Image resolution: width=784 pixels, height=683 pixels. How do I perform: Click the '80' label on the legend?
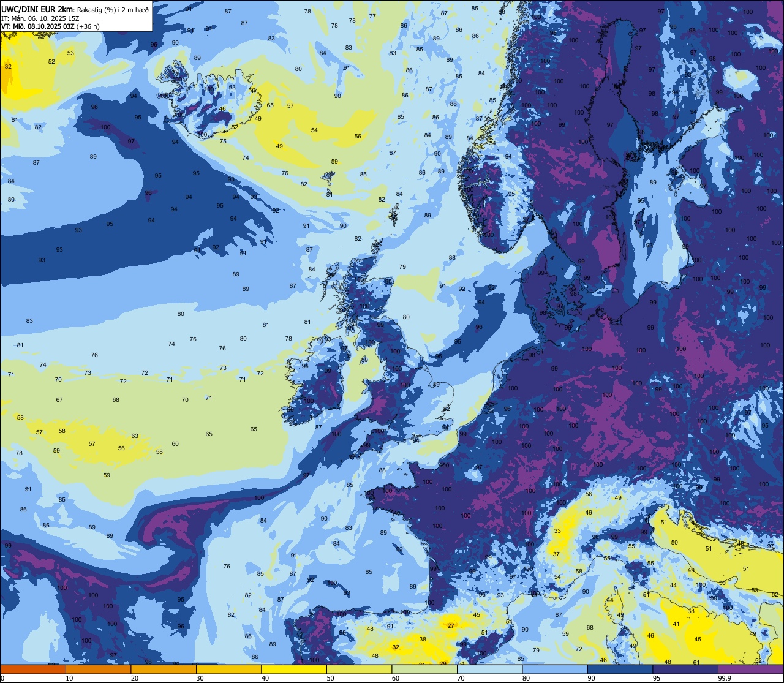point(526,678)
